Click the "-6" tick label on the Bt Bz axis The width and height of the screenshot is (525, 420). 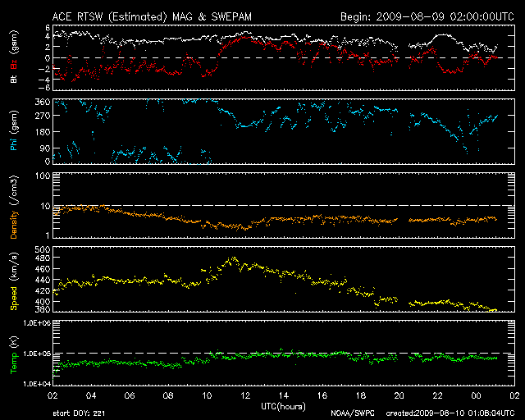click(x=45, y=88)
